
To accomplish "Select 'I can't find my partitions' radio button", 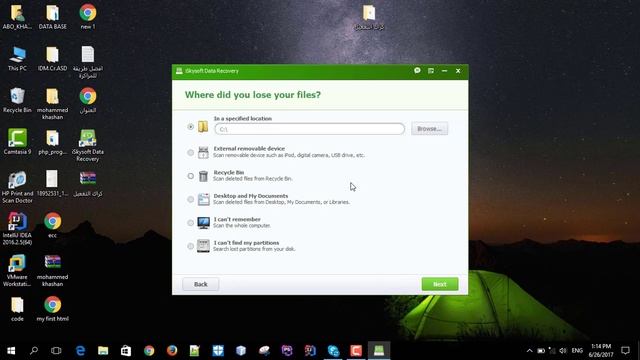I will [191, 246].
